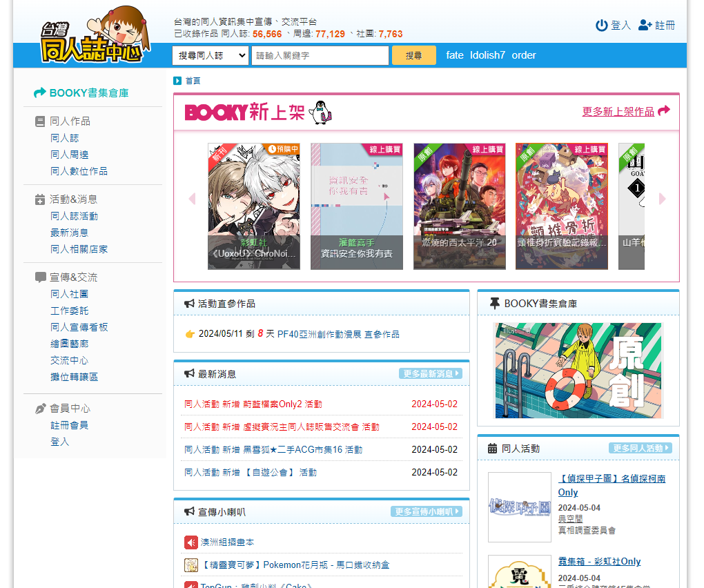Open the 蔚藍檔案Only2 活動 news item
The image size is (704, 588).
click(253, 404)
